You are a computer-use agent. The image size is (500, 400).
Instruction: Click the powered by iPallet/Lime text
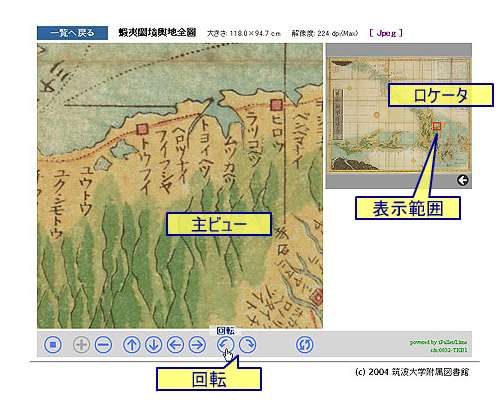tap(438, 342)
